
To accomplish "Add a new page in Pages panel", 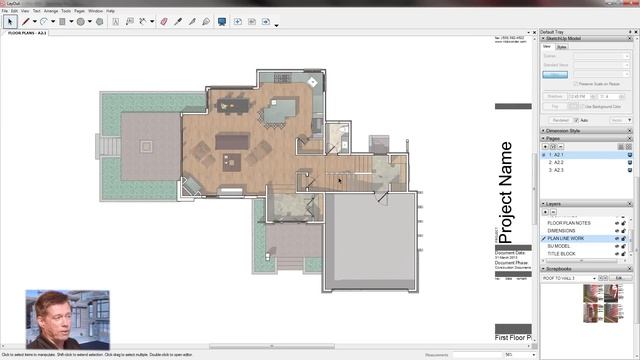I will coord(545,147).
